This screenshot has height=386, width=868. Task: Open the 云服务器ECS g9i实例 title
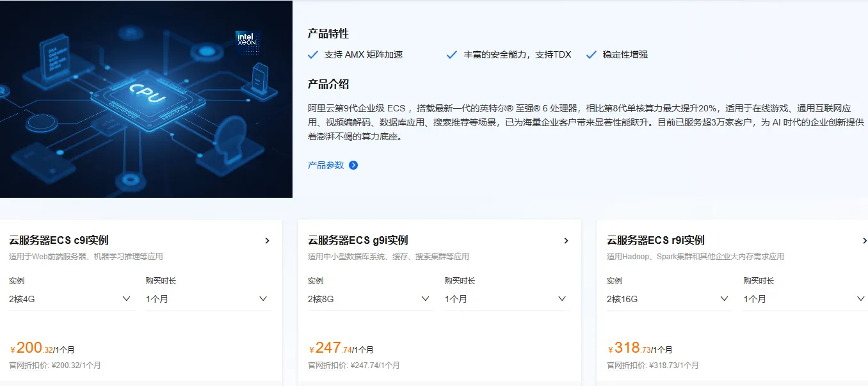pyautogui.click(x=358, y=241)
